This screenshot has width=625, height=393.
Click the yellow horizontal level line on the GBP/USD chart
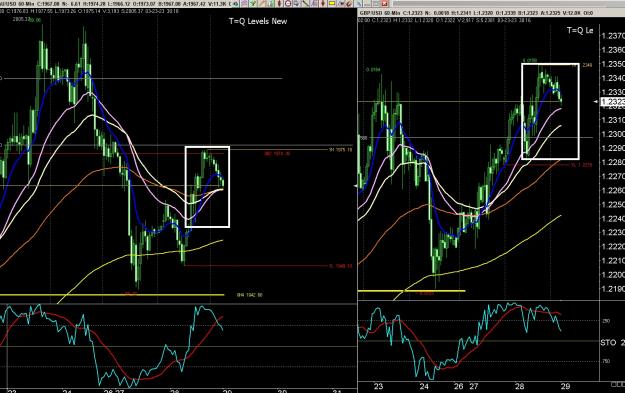411,291
